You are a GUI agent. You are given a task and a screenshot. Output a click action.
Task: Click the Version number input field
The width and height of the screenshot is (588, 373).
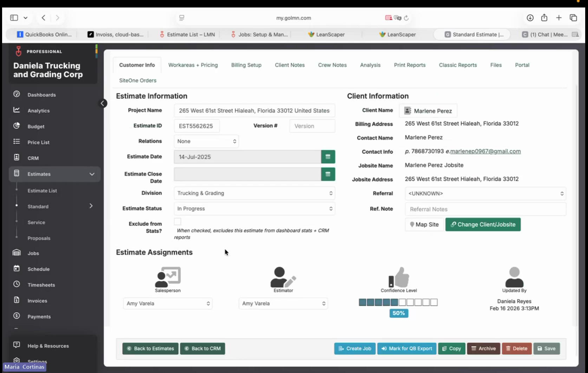point(312,126)
